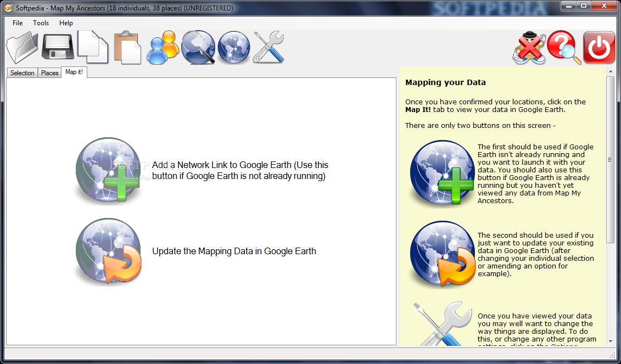Click 'Update the Mapping Data in Google Earth' label

pyautogui.click(x=234, y=251)
